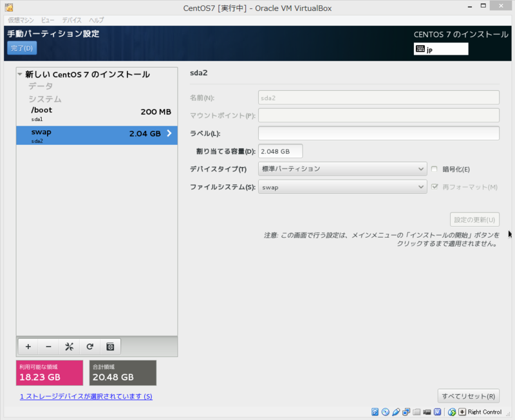Toggle the 再フォーマット reformat checkbox
Screen dimensions: 515x420
point(436,187)
